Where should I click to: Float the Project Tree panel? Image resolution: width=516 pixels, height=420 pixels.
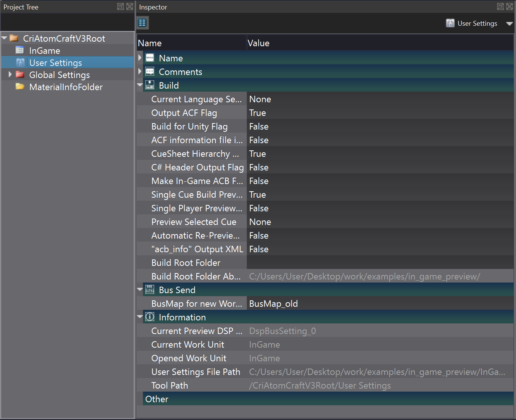pyautogui.click(x=121, y=6)
